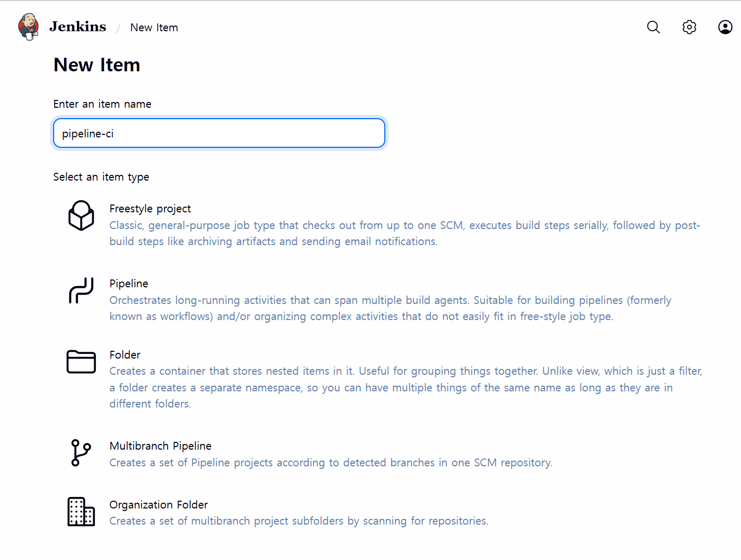This screenshot has height=560, width=741.
Task: Click the Multibranch Pipeline branch icon
Action: (81, 453)
